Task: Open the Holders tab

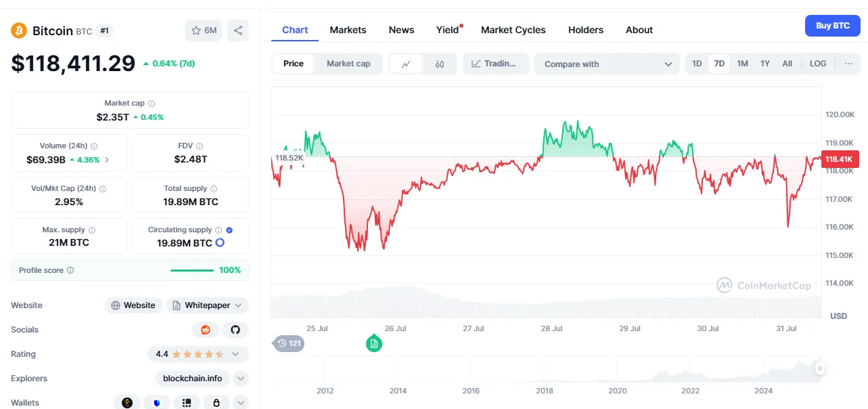Action: (585, 30)
